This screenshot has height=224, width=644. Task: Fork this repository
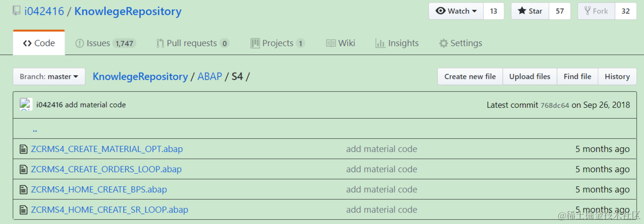click(596, 11)
